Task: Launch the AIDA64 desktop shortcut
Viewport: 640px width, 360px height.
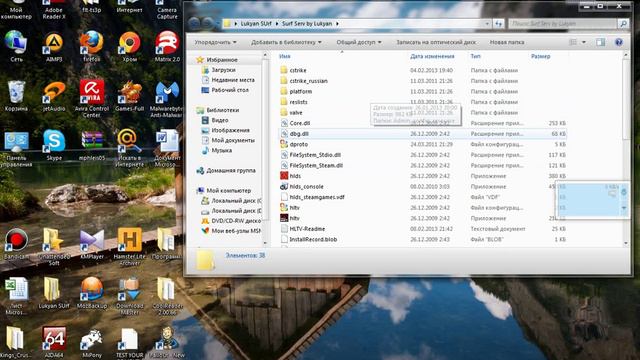Action: pyautogui.click(x=54, y=343)
